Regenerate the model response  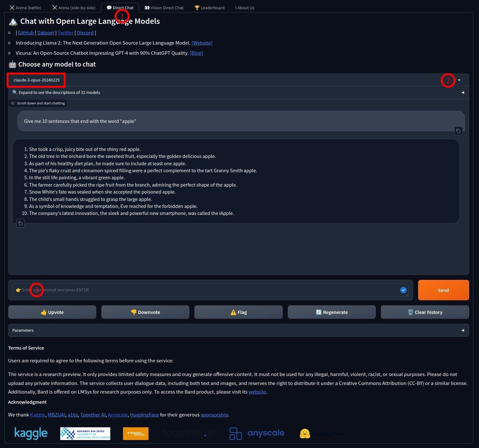tap(331, 312)
